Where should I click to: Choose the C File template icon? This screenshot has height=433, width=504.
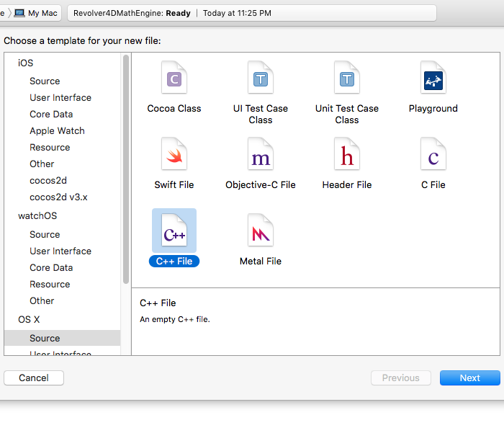point(433,153)
